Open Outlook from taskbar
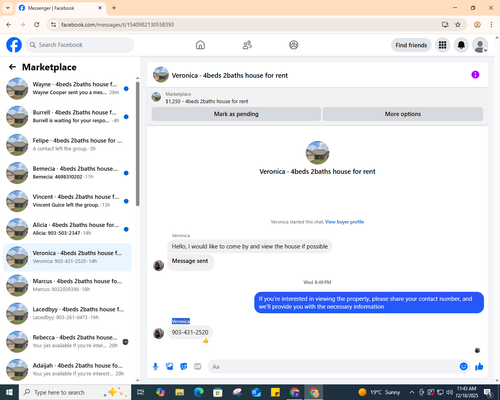Viewport: 500px width, 400px height. coord(256,392)
